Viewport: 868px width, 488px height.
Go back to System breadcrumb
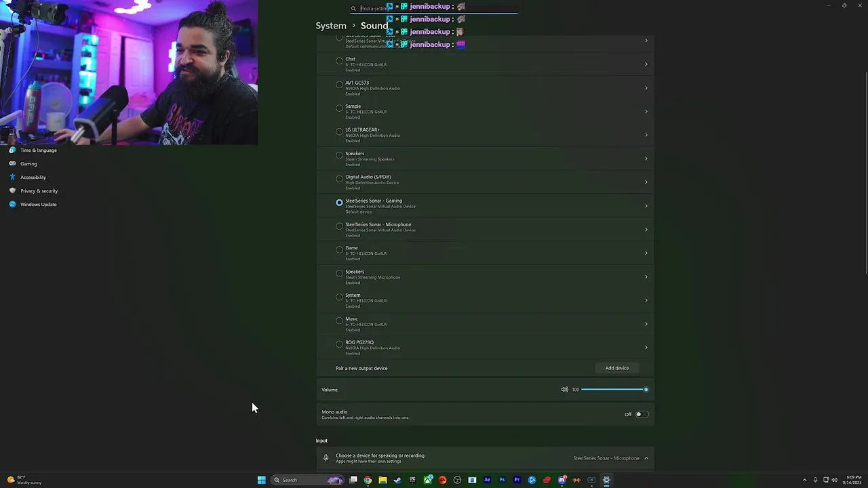pyautogui.click(x=331, y=26)
